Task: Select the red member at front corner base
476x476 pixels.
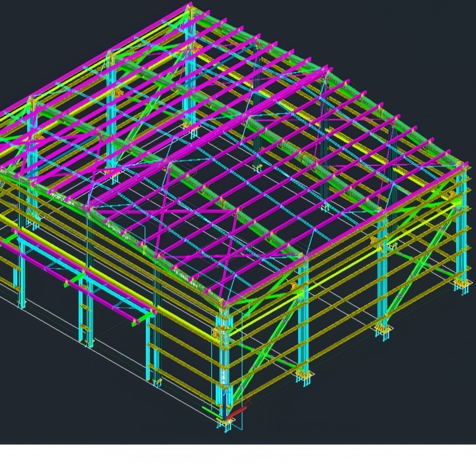Action: (236, 414)
